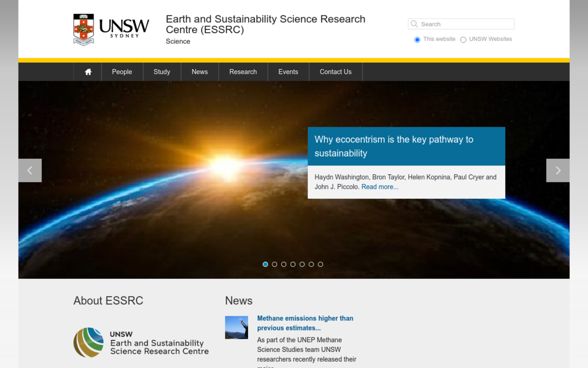Image resolution: width=588 pixels, height=368 pixels.
Task: Select the fourth carousel slide dot
Action: click(x=293, y=264)
